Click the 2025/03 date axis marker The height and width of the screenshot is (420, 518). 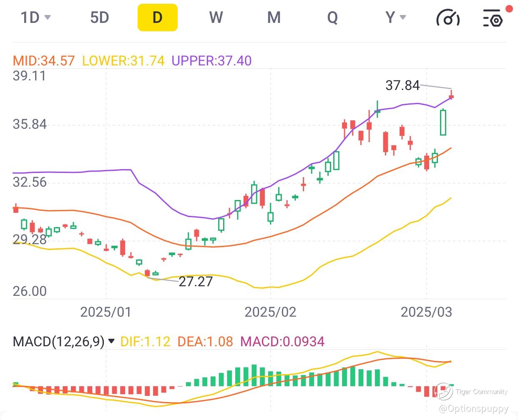coord(426,312)
